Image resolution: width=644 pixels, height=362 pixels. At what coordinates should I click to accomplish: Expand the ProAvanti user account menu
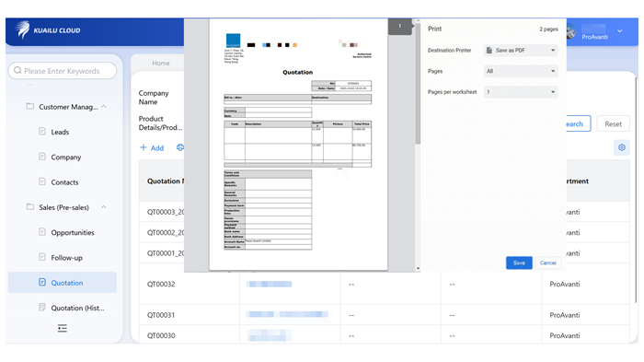click(x=619, y=30)
